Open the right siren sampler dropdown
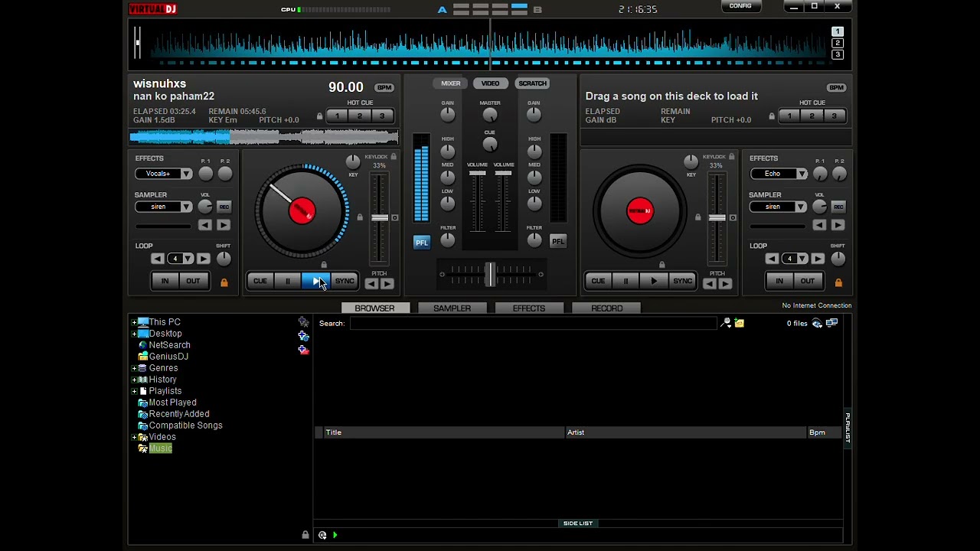Image resolution: width=980 pixels, height=551 pixels. [801, 207]
